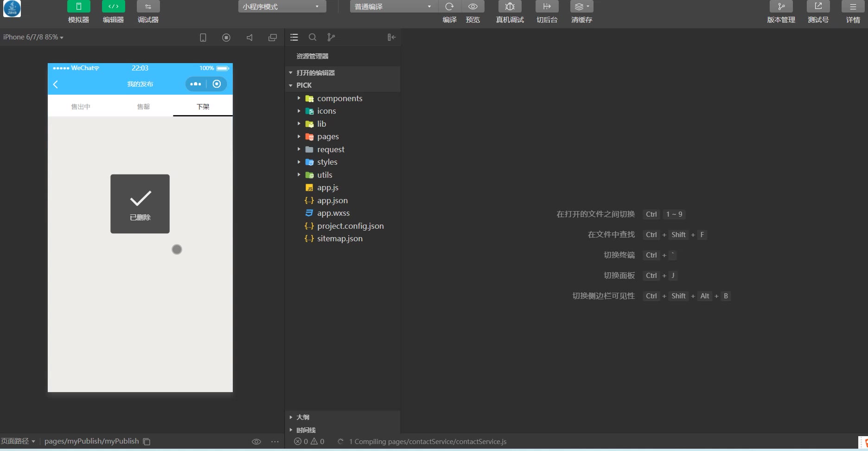The width and height of the screenshot is (868, 451).
Task: Copy the page path with copy icon
Action: 147,442
